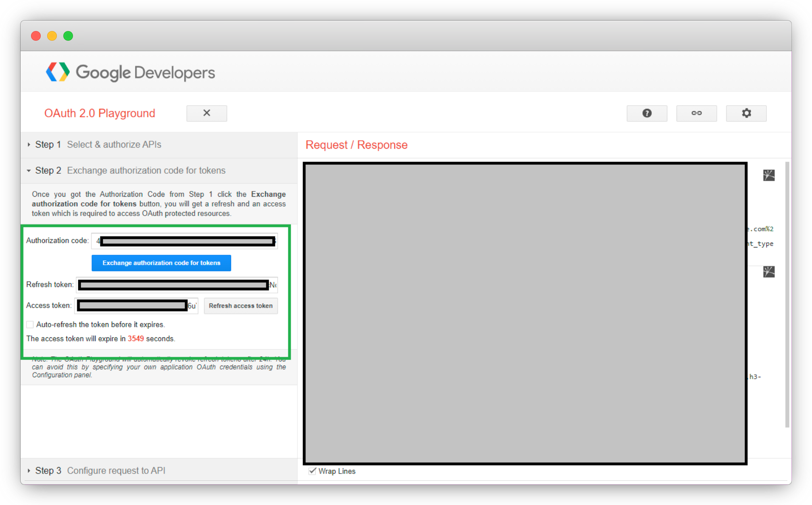Click the red 3549 seconds countdown value
The height and width of the screenshot is (505, 812).
[x=136, y=339]
